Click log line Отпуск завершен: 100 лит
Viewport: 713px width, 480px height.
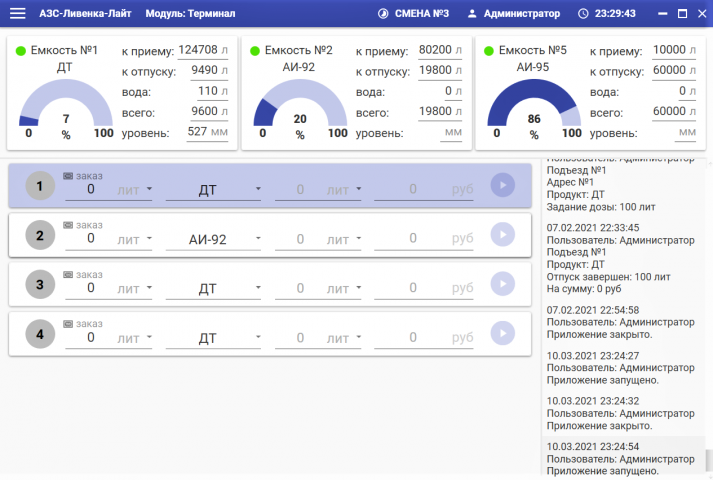click(x=608, y=277)
